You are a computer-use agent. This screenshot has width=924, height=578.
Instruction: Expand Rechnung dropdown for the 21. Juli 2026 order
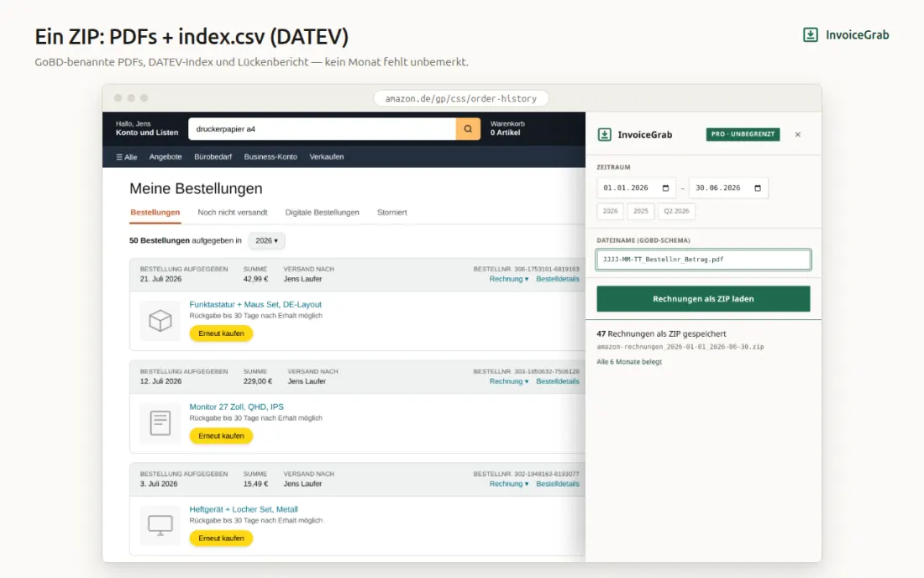[508, 279]
